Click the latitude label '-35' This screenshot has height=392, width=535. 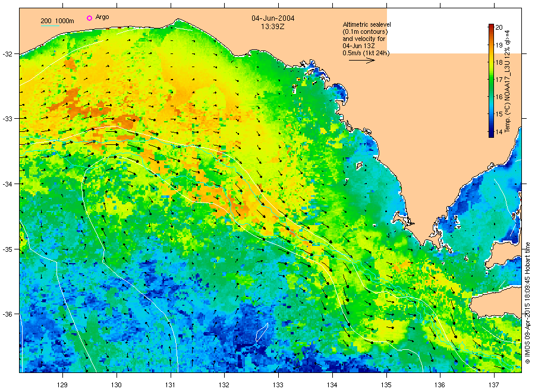(x=8, y=249)
